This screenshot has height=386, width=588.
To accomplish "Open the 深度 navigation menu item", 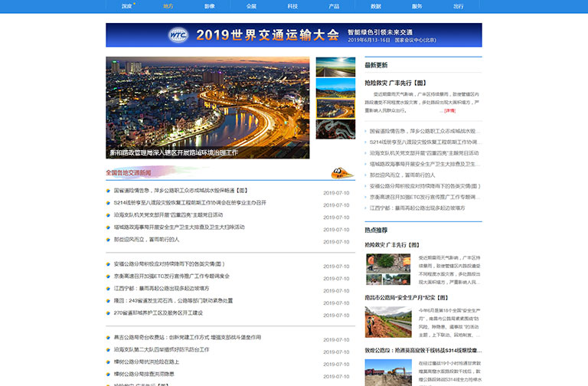I will click(x=126, y=6).
